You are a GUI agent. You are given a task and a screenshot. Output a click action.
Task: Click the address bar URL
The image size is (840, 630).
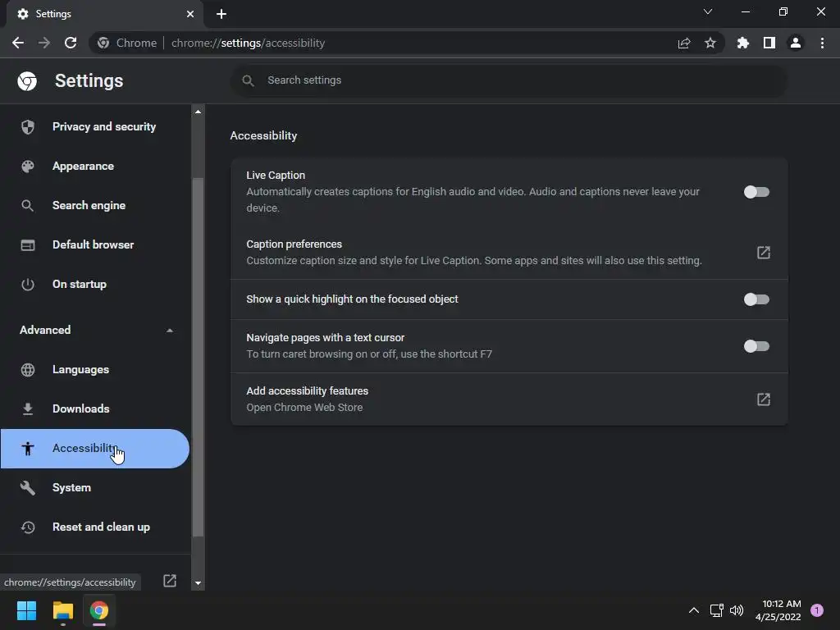(248, 43)
